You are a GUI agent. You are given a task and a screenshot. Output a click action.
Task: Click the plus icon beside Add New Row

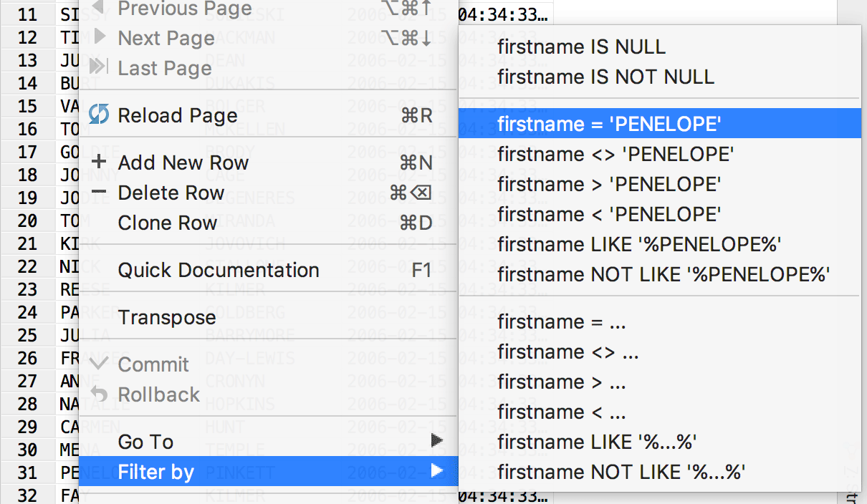click(100, 162)
